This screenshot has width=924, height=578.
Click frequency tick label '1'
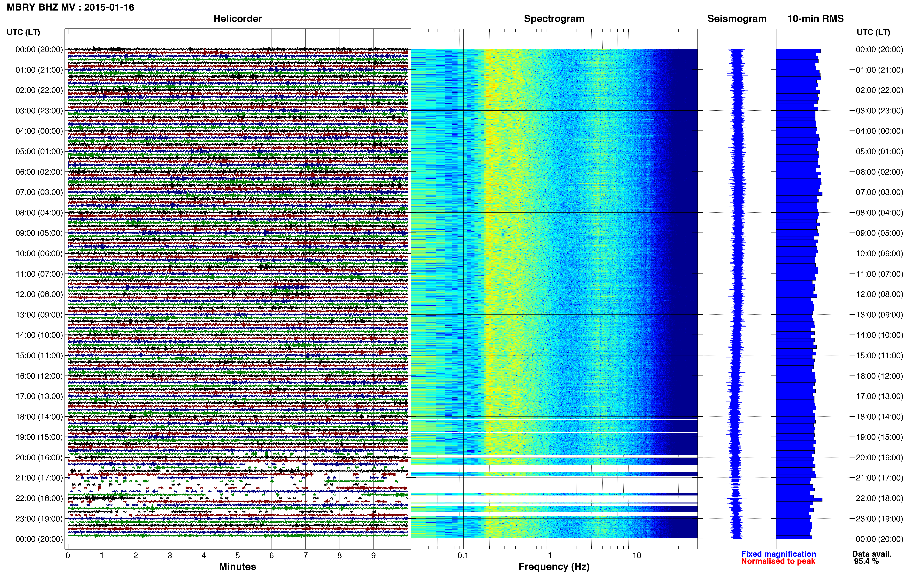coord(550,555)
